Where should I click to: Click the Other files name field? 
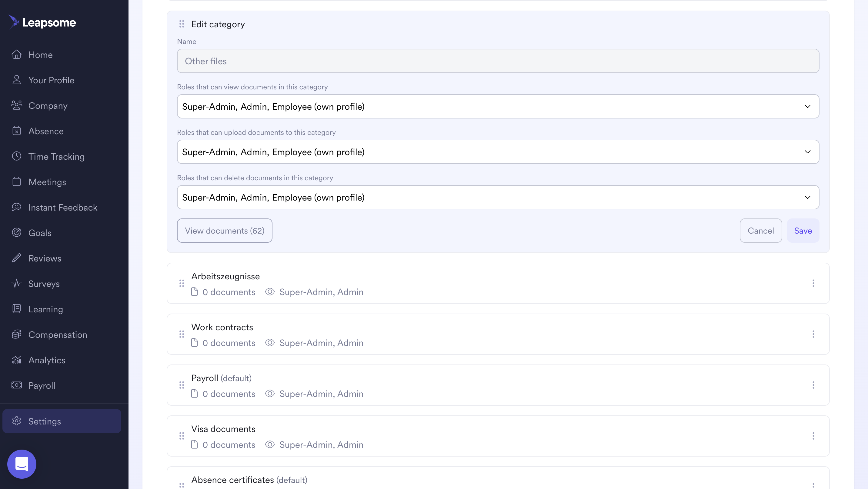pyautogui.click(x=498, y=61)
